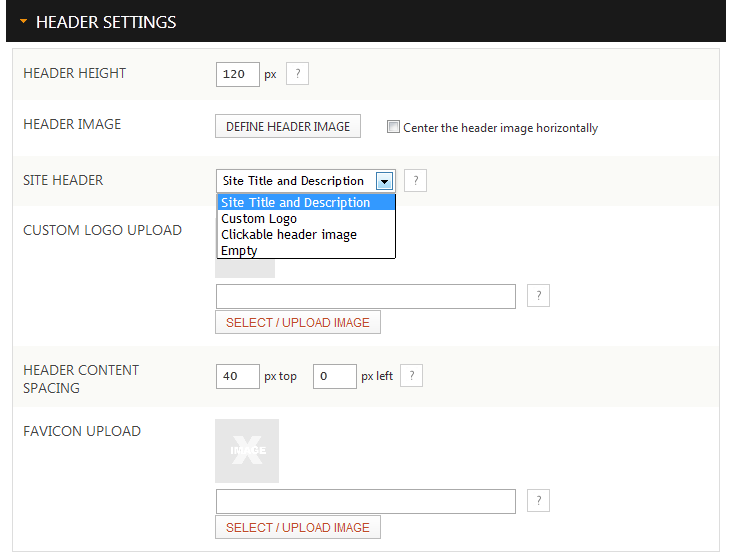Image resolution: width=730 pixels, height=556 pixels.
Task: Click the Site Header dropdown arrow button
Action: coord(385,181)
